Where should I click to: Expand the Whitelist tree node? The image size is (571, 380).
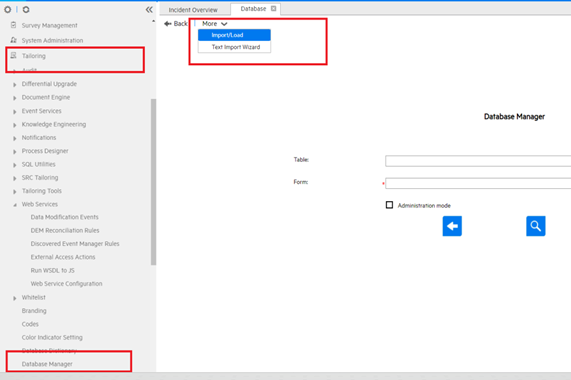[x=15, y=298]
